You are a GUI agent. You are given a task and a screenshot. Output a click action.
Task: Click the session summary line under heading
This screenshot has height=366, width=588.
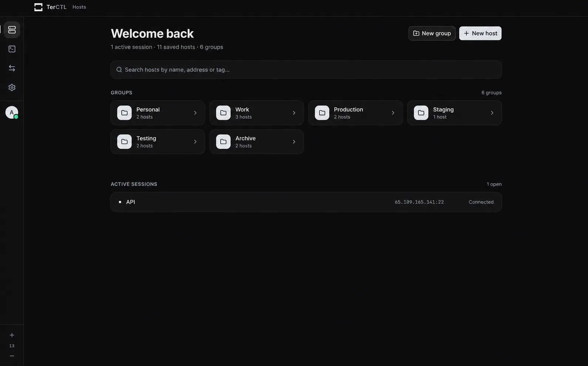point(167,47)
